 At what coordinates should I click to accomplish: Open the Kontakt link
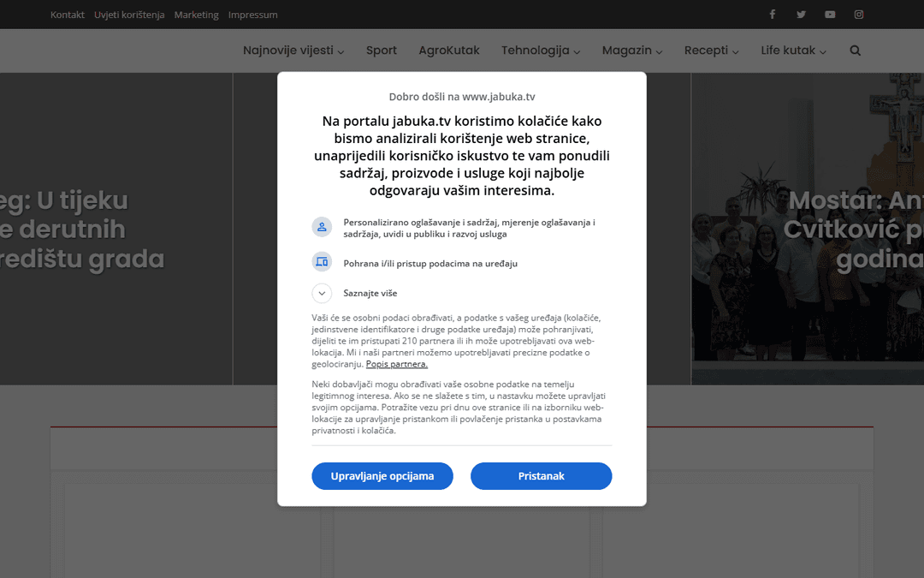pyautogui.click(x=68, y=15)
